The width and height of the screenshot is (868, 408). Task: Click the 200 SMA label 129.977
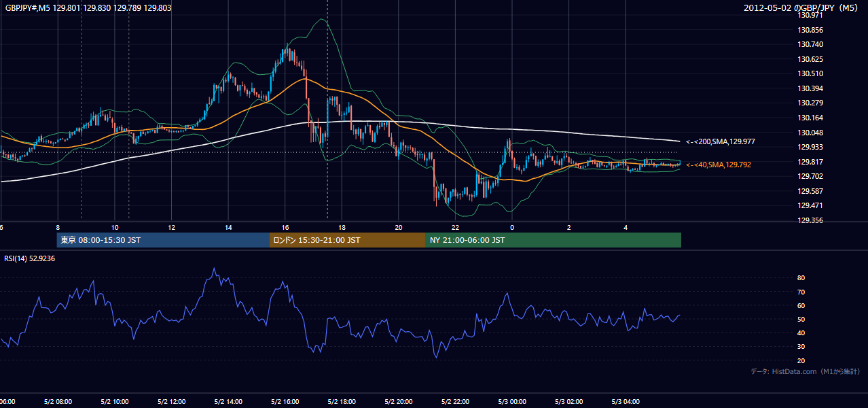[721, 141]
